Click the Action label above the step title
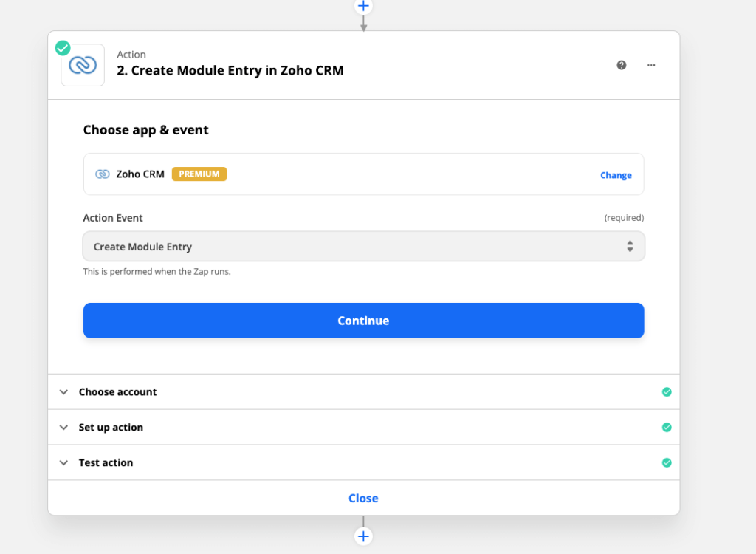Viewport: 756px width, 554px height. click(131, 55)
